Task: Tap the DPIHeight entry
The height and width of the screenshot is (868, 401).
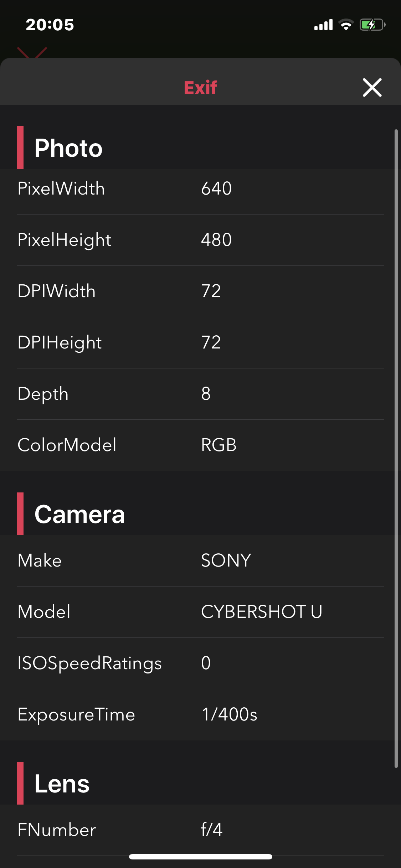Action: pos(200,342)
